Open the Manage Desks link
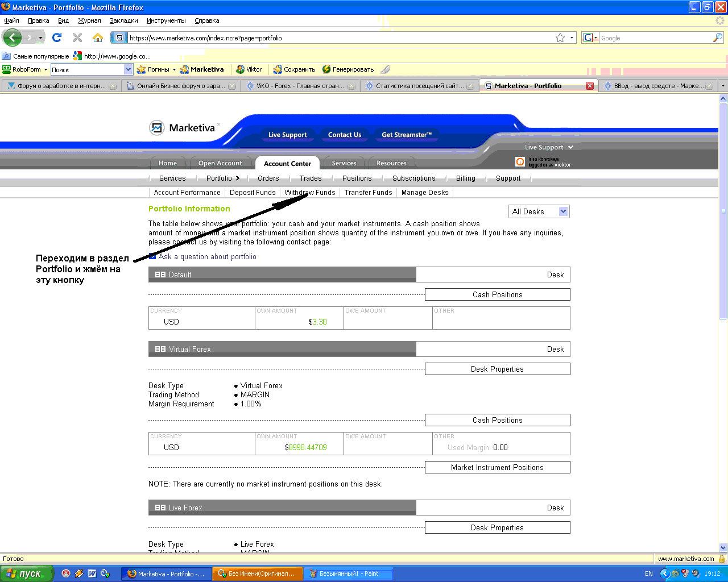Image resolution: width=728 pixels, height=582 pixels. pyautogui.click(x=425, y=193)
